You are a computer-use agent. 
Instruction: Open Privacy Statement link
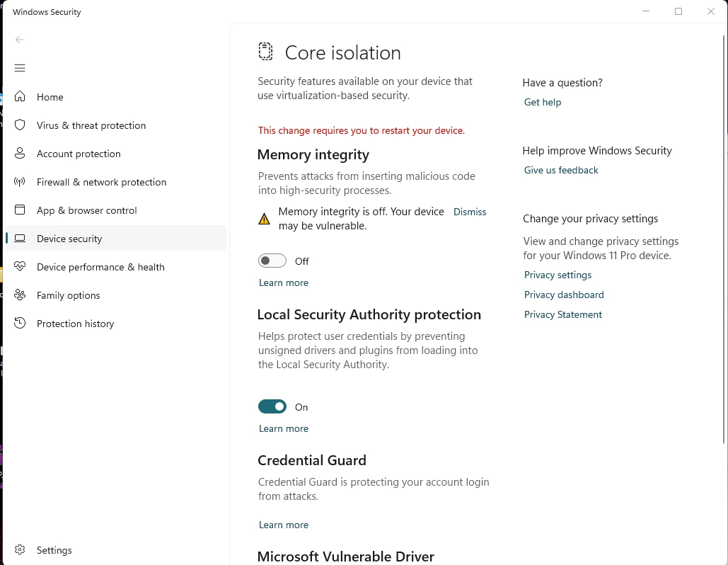click(562, 314)
